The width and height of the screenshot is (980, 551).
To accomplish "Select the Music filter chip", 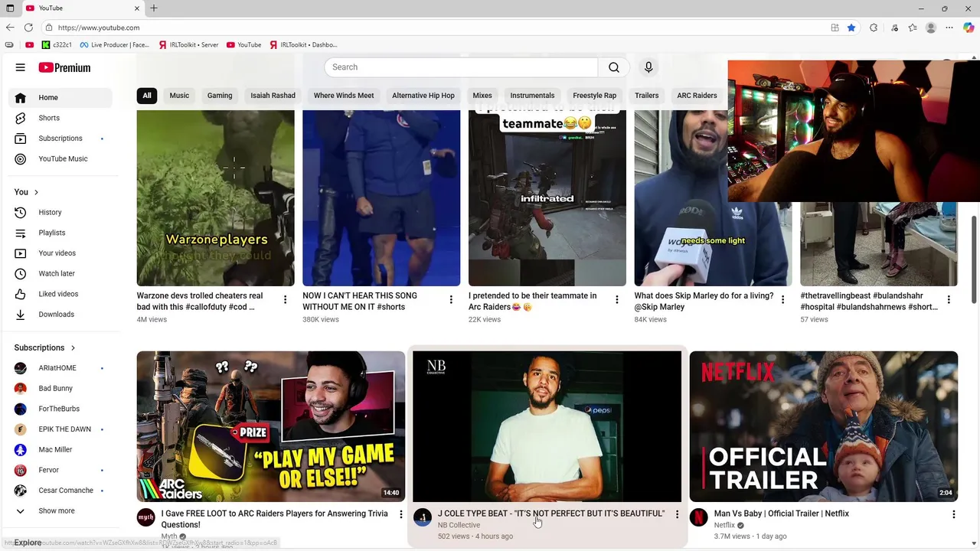I will click(x=179, y=96).
